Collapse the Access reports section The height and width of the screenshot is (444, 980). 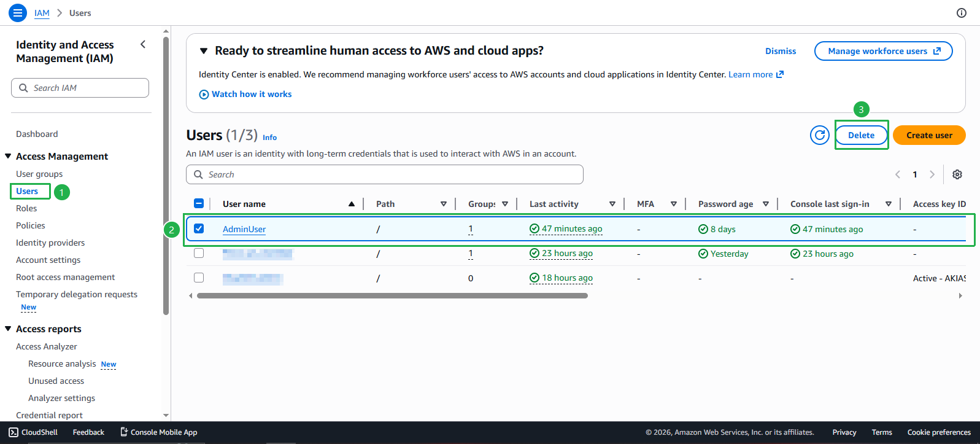[x=8, y=329]
